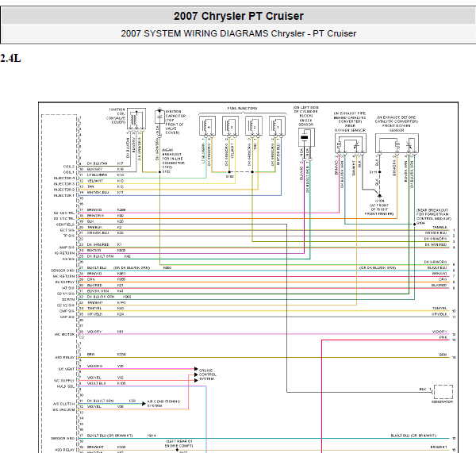Click the S182 splice dot
This screenshot has width=476, height=453.
[159, 172]
